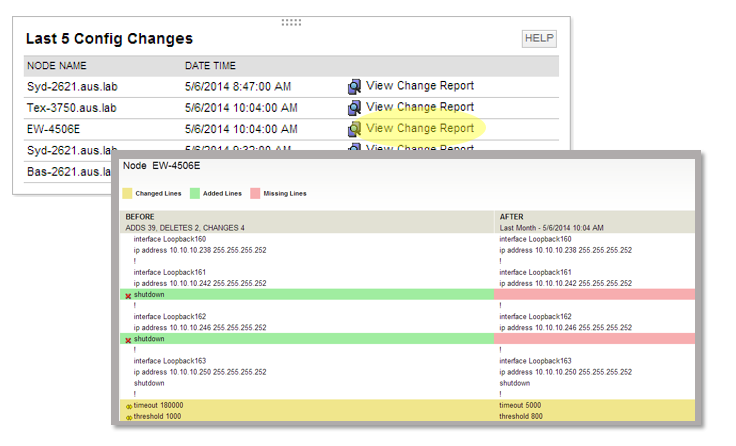View Change Report for Tex-3750.aus.lab
The image size is (736, 446).
click(x=420, y=107)
